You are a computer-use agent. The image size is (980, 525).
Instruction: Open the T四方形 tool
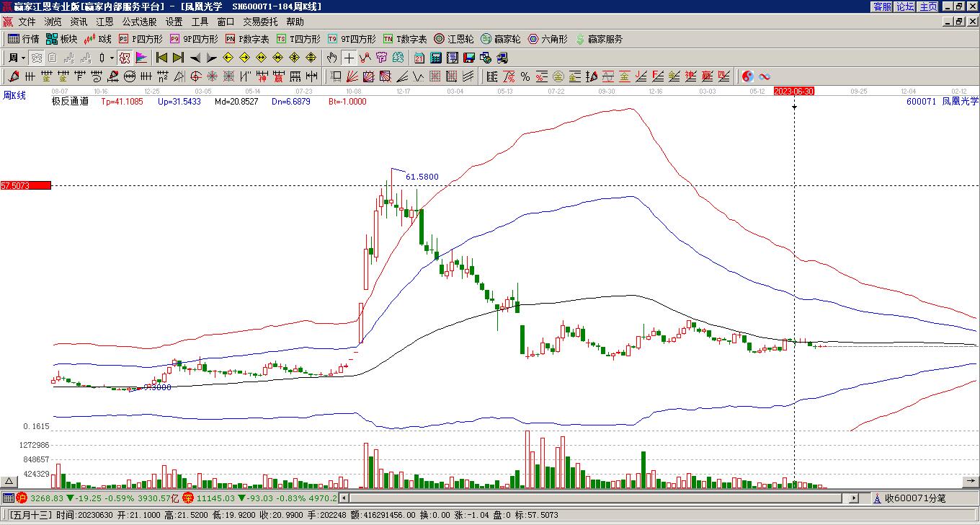click(x=298, y=39)
